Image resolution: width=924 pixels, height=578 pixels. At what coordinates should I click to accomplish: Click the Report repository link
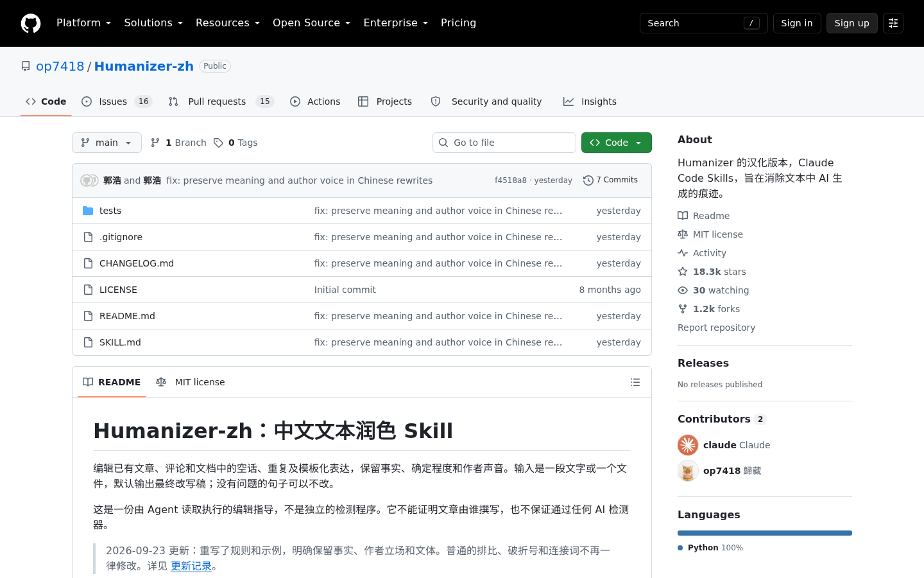coord(716,328)
